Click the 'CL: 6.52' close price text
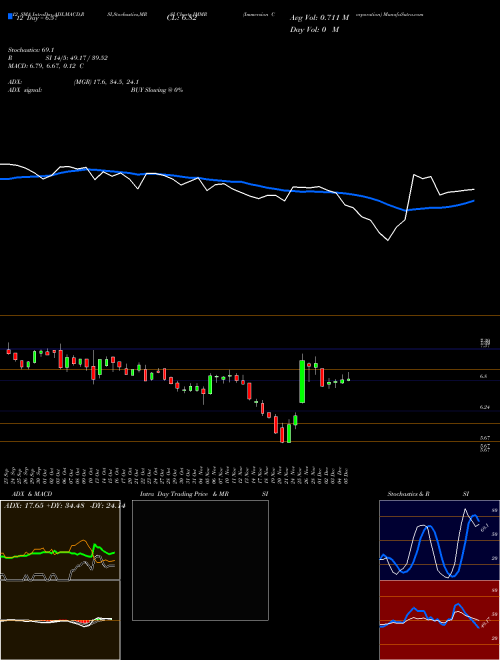The height and width of the screenshot is (660, 500). pyautogui.click(x=181, y=18)
